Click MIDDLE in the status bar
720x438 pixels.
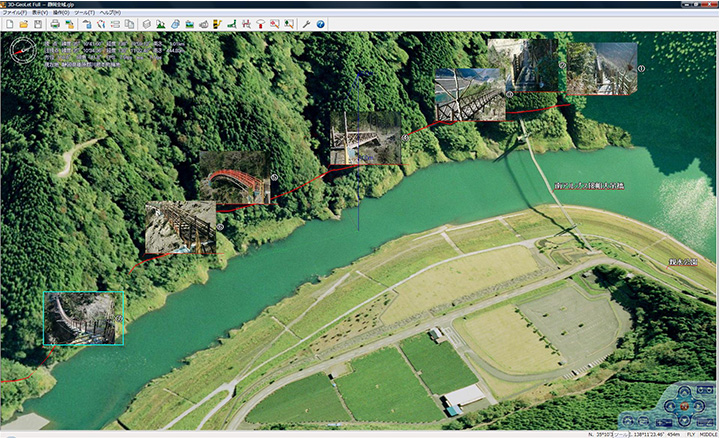pos(709,434)
